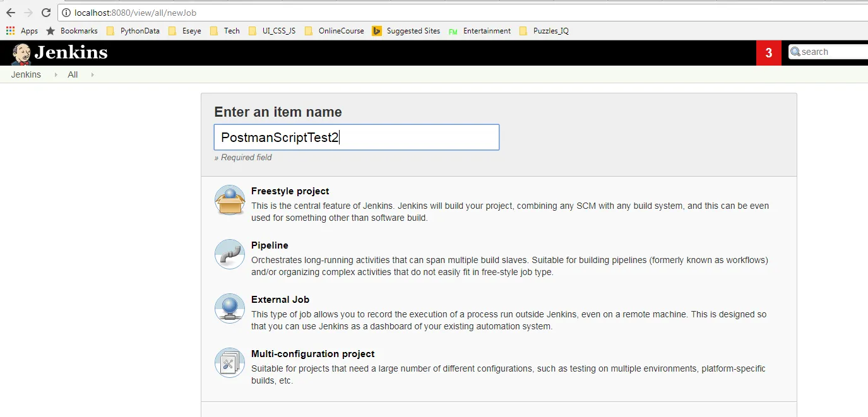Click the Multi-configuration project description text
This screenshot has width=868, height=417.
coord(508,375)
